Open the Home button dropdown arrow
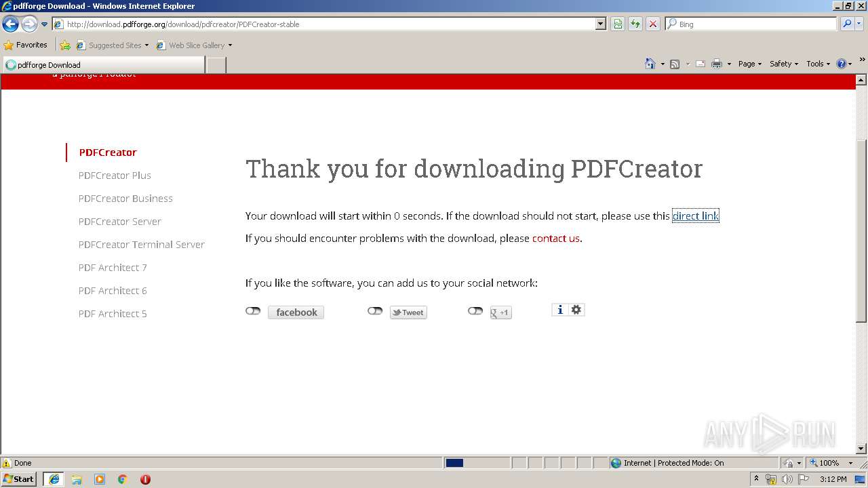868x488 pixels. pyautogui.click(x=663, y=64)
